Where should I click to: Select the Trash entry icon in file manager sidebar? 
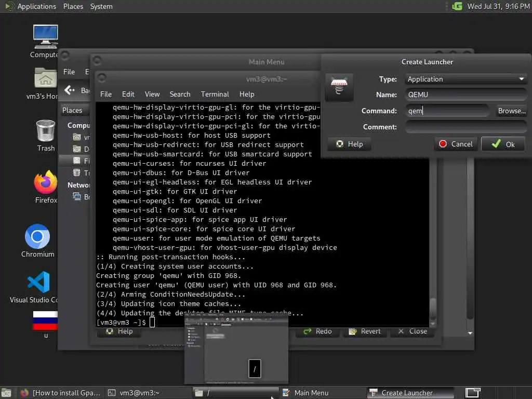pos(77,172)
